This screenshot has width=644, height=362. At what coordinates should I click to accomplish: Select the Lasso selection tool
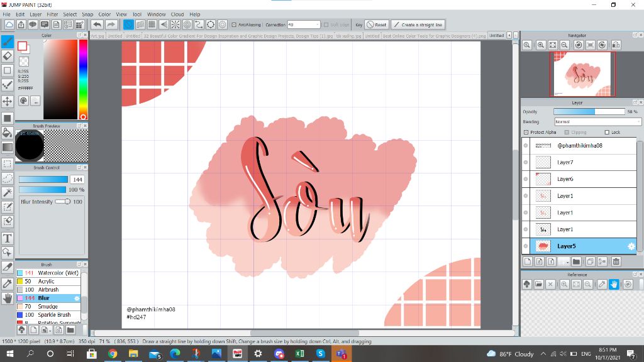tap(8, 178)
